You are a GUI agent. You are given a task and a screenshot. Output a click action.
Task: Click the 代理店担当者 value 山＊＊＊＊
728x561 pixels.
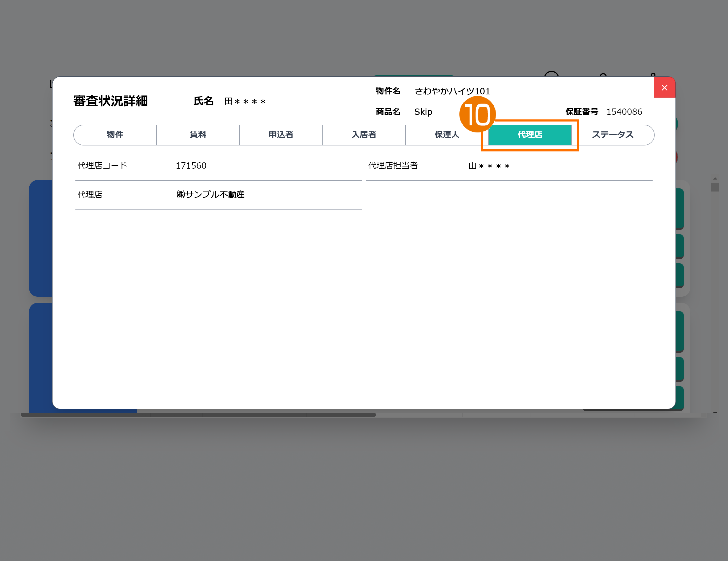(x=489, y=166)
